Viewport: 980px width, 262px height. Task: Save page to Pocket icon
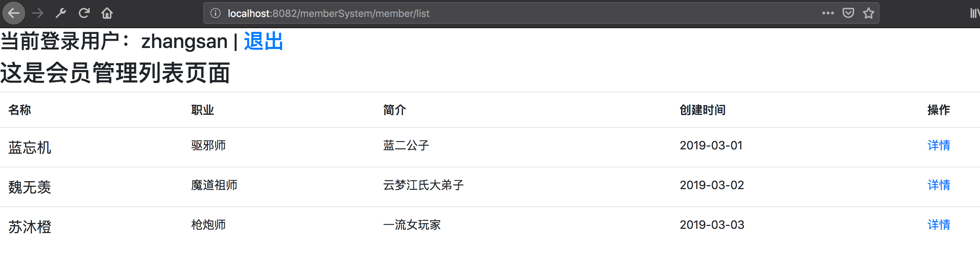click(x=848, y=13)
